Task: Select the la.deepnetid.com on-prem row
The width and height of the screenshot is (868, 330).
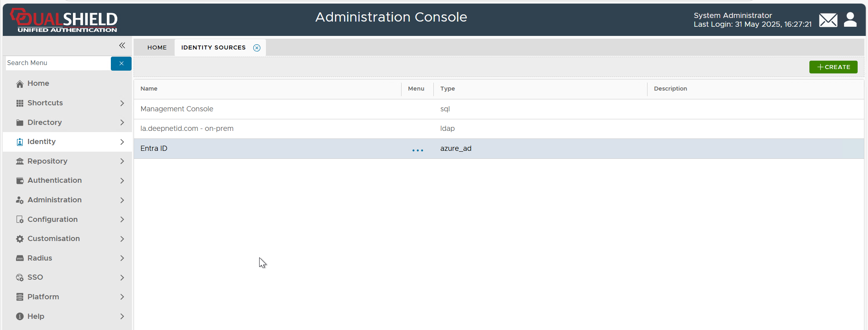Action: (x=187, y=128)
